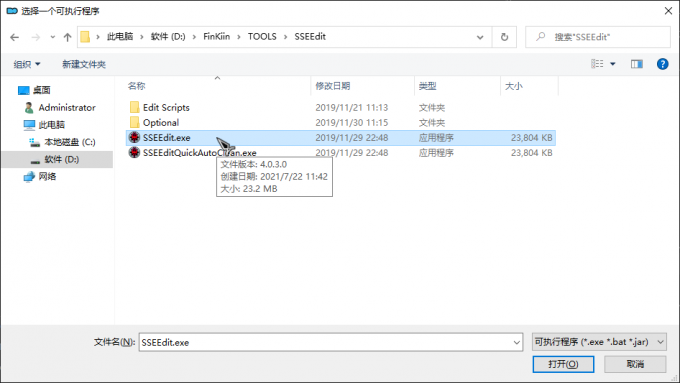Image resolution: width=680 pixels, height=383 pixels.
Task: Go up one folder level
Action: (x=67, y=37)
